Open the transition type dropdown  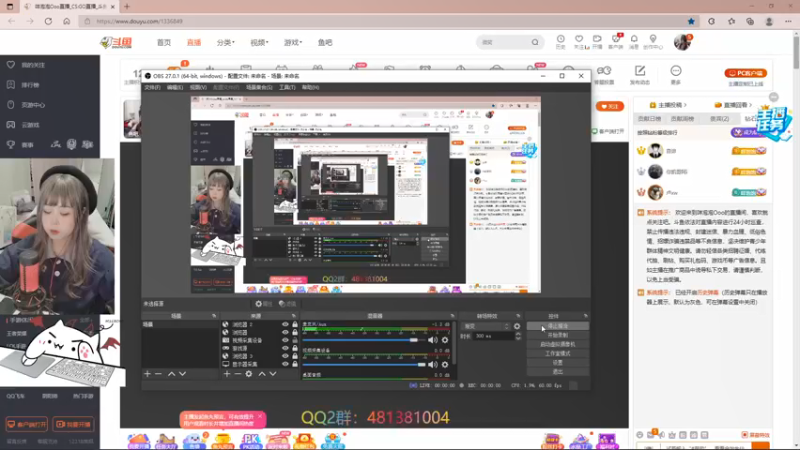(485, 326)
